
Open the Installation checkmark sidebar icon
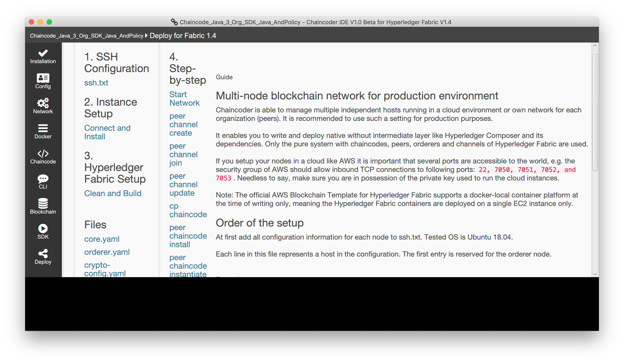[43, 54]
